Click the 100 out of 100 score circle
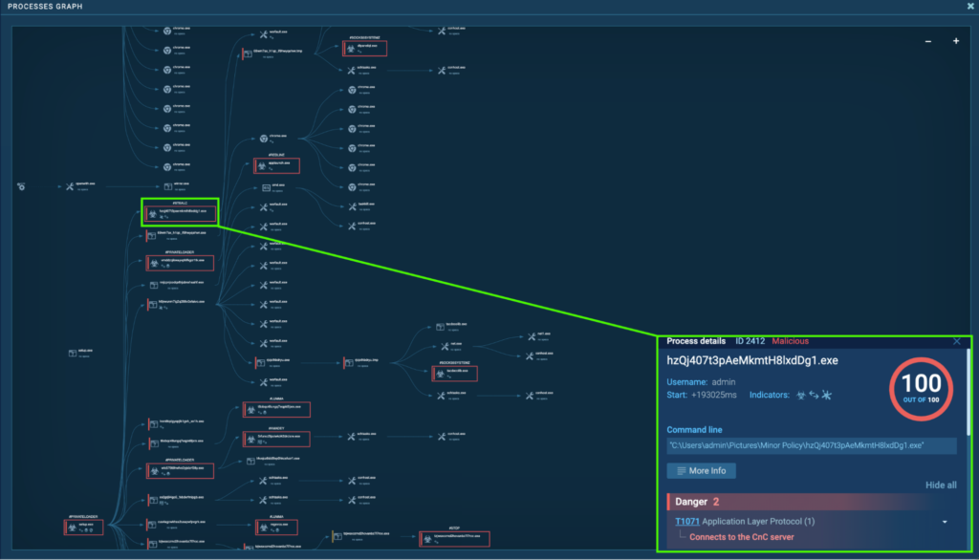 [921, 388]
